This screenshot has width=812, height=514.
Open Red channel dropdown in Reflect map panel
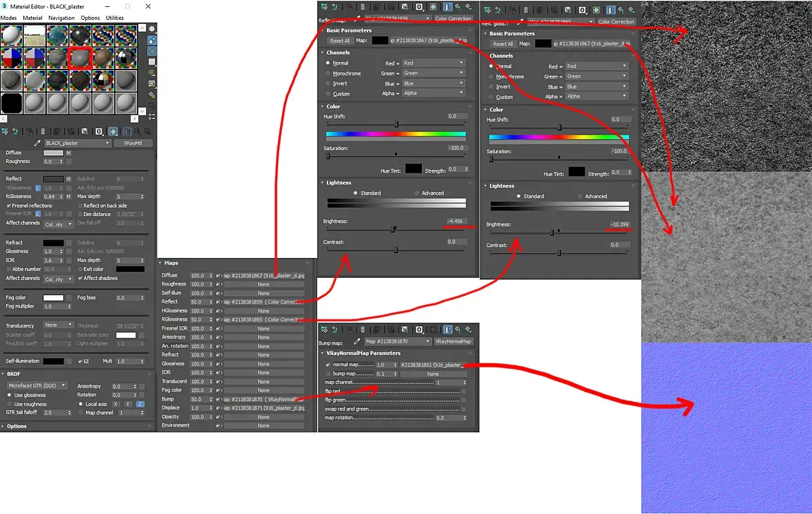click(x=434, y=63)
